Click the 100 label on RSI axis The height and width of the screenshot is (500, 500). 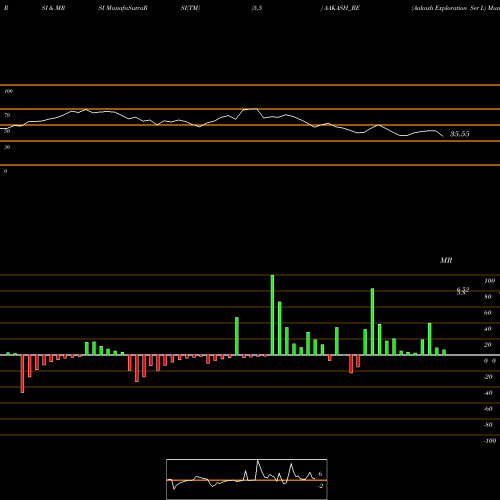coord(9,91)
